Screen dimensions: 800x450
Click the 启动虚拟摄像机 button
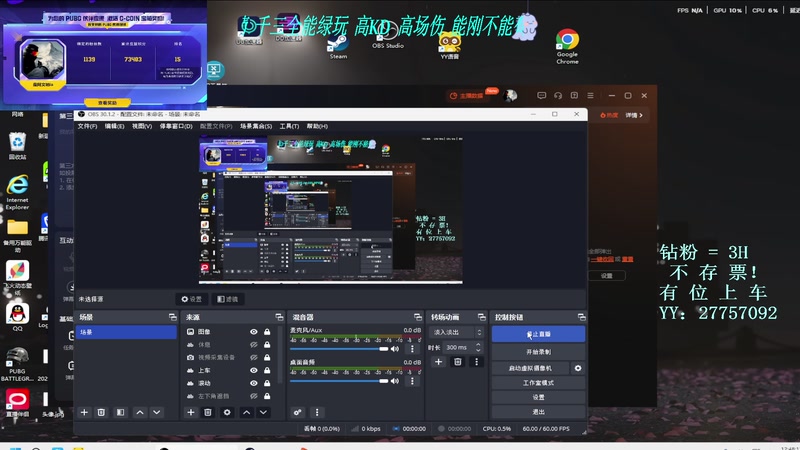[x=531, y=368]
